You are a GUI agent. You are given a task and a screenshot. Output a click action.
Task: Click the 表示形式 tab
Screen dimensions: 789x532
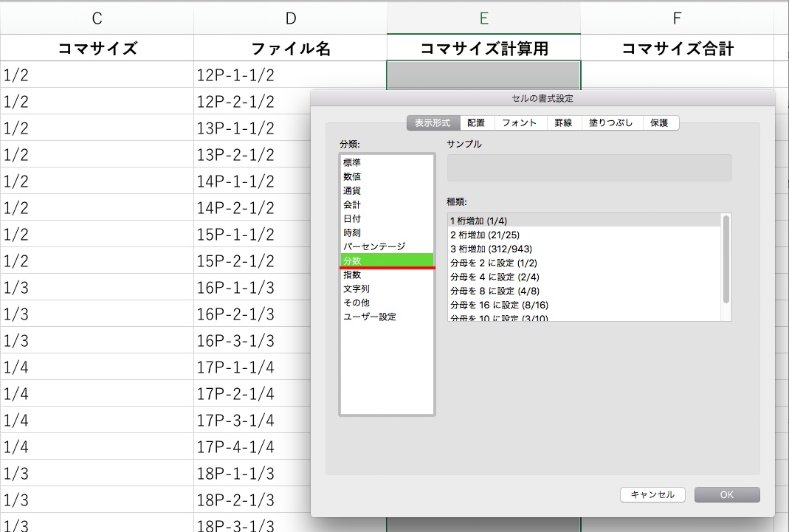click(x=433, y=123)
